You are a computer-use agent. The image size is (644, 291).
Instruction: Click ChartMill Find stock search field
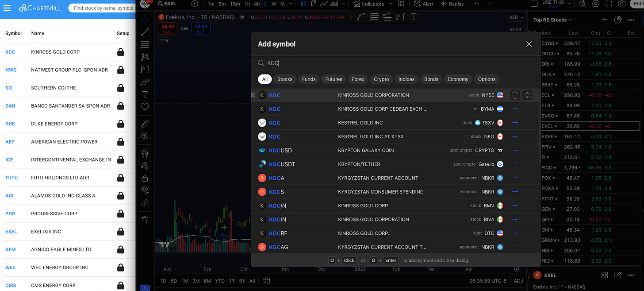pos(103,8)
